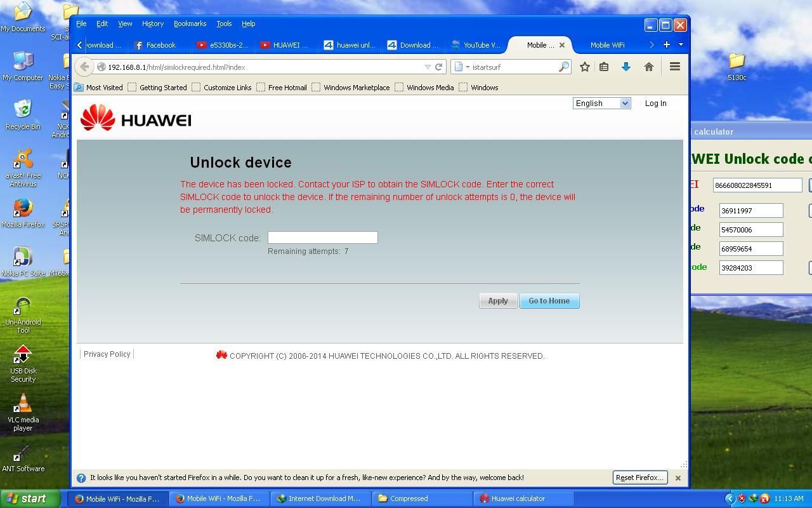Focus the SIMLOCK code input field

tap(322, 237)
